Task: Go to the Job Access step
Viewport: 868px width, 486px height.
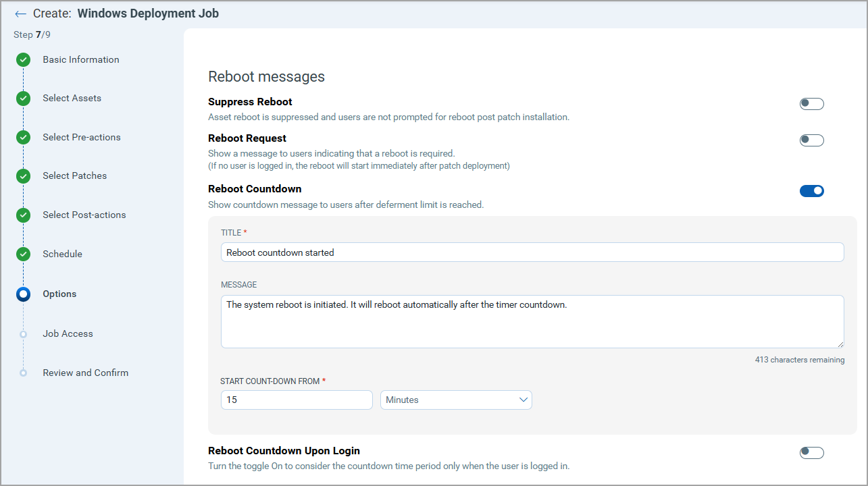Action: click(x=68, y=333)
